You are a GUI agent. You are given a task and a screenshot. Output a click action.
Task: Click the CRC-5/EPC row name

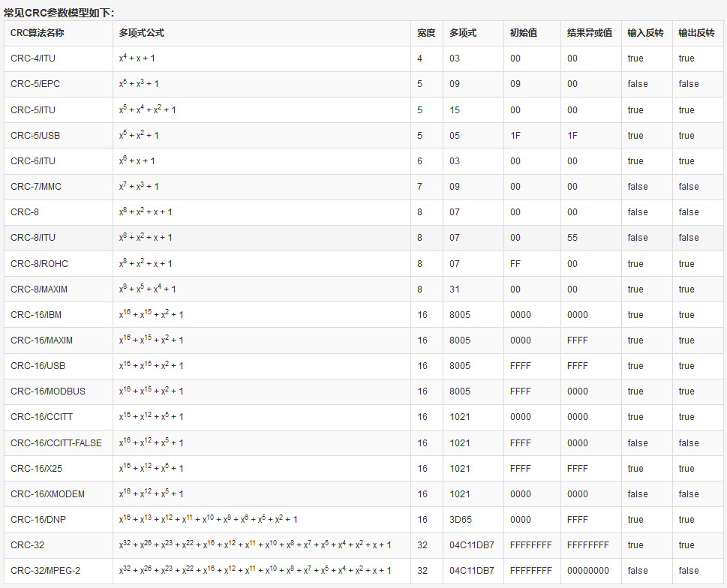(35, 84)
